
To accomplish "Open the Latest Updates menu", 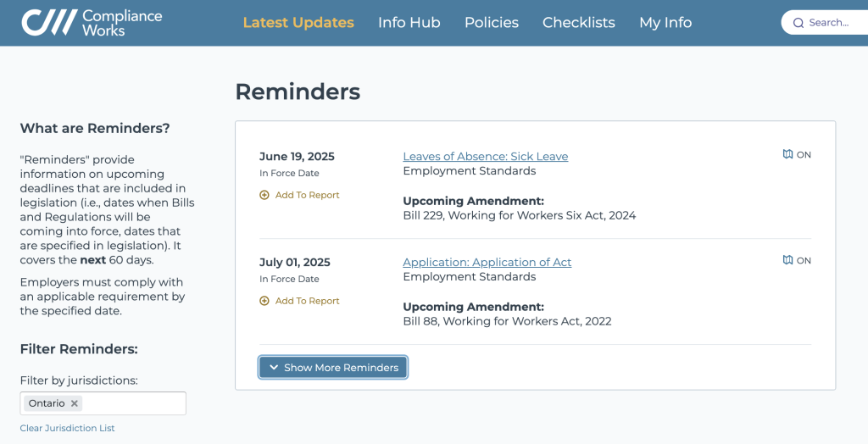I will (x=298, y=23).
